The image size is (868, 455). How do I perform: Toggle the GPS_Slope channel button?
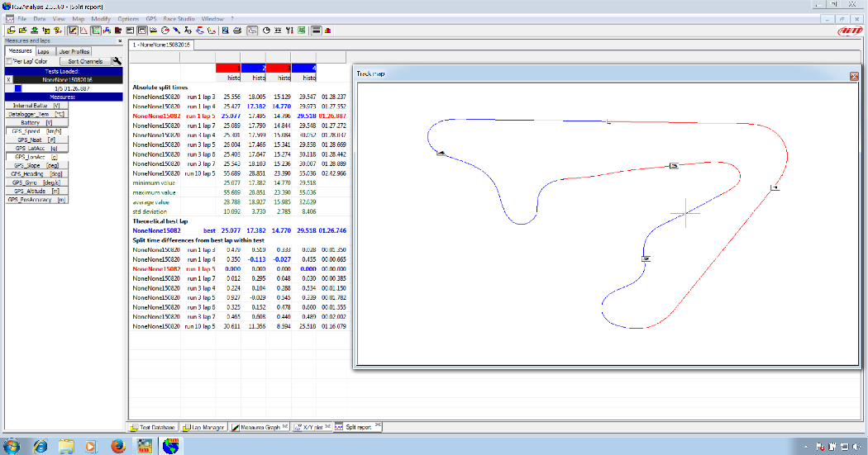(x=36, y=165)
